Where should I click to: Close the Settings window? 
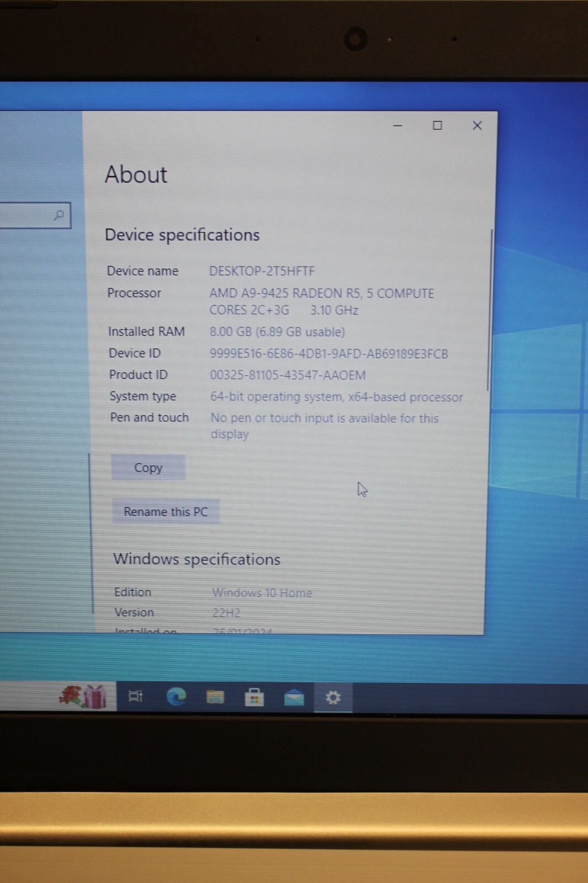pos(477,126)
